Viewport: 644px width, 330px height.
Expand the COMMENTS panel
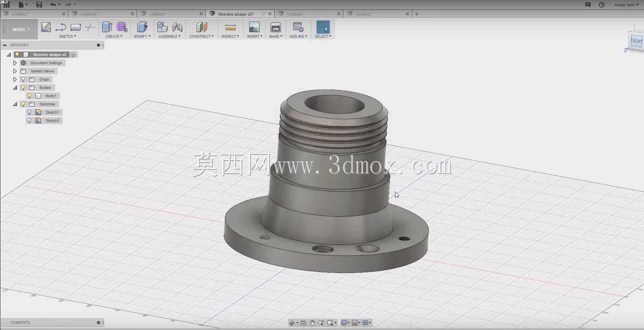[98, 322]
